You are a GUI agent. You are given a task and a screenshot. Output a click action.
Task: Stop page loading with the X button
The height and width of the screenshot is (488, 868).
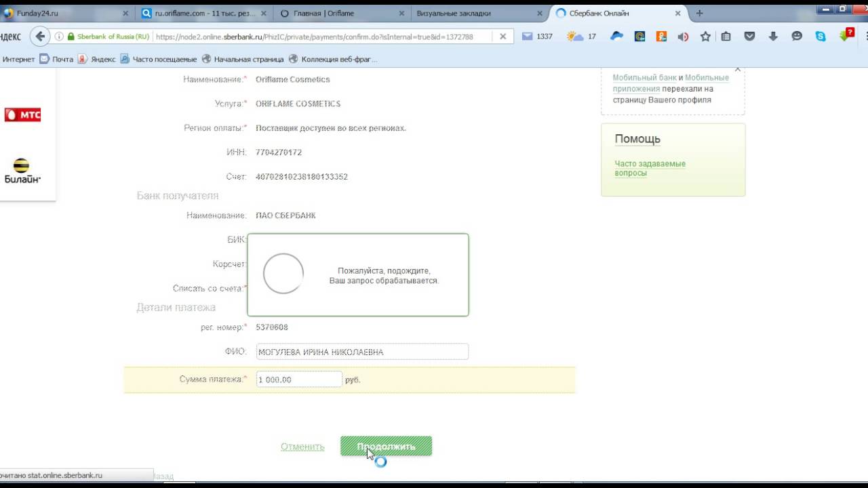pos(502,37)
